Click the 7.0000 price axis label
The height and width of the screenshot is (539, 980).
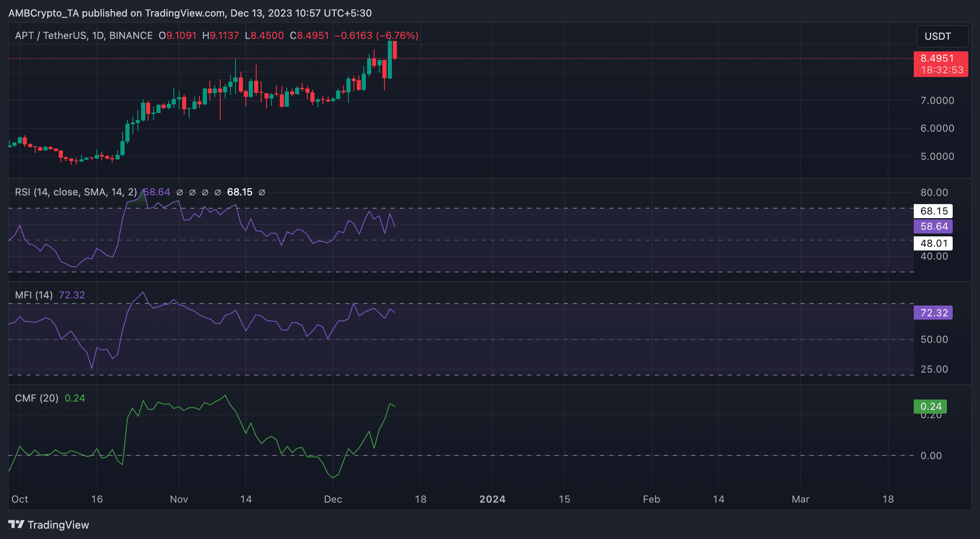[937, 101]
